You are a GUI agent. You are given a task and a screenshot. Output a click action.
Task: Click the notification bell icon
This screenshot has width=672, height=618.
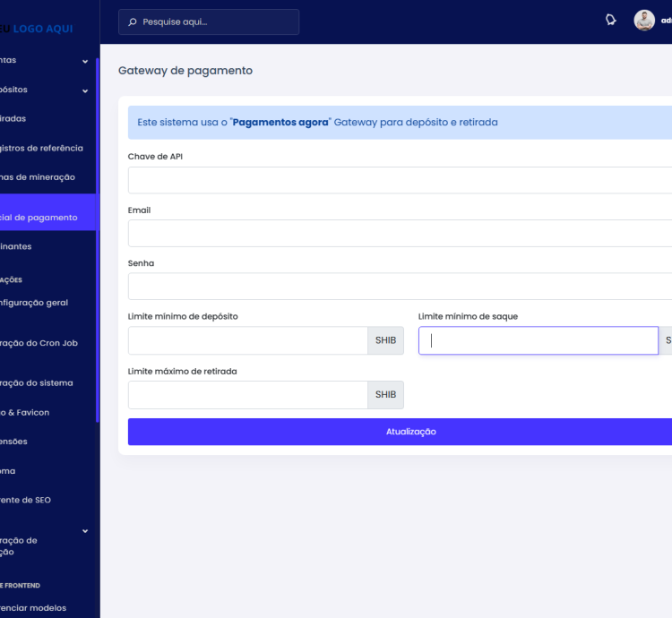[x=611, y=21]
